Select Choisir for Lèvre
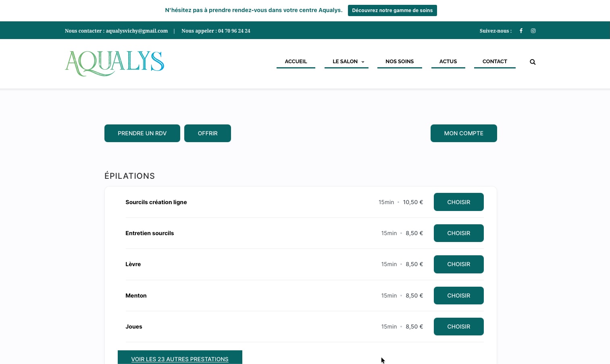 458,264
